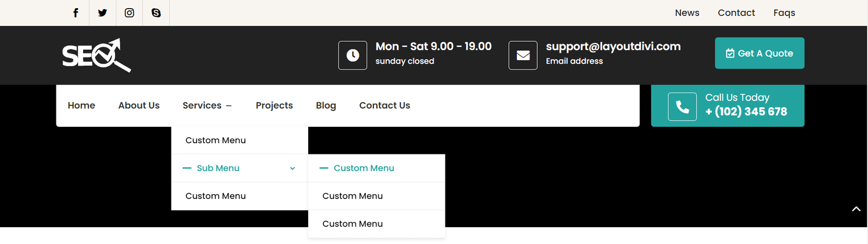Click the Twitter bird icon

(103, 13)
